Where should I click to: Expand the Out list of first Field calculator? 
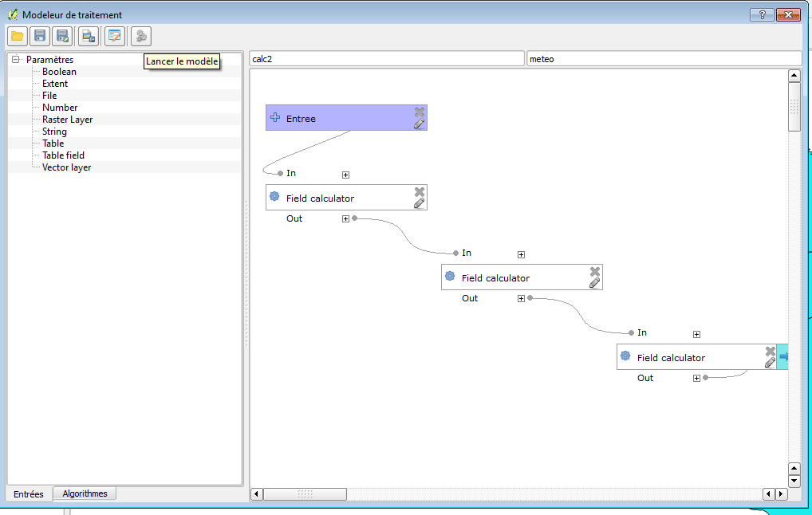click(345, 218)
